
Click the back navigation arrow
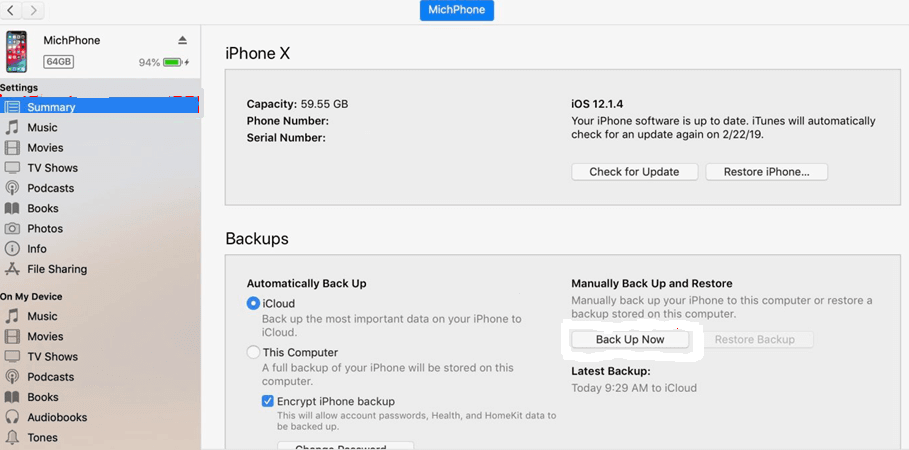click(12, 10)
